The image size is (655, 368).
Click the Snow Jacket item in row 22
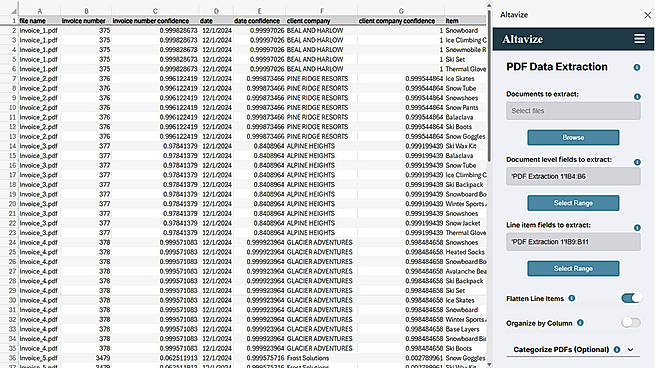coord(465,223)
